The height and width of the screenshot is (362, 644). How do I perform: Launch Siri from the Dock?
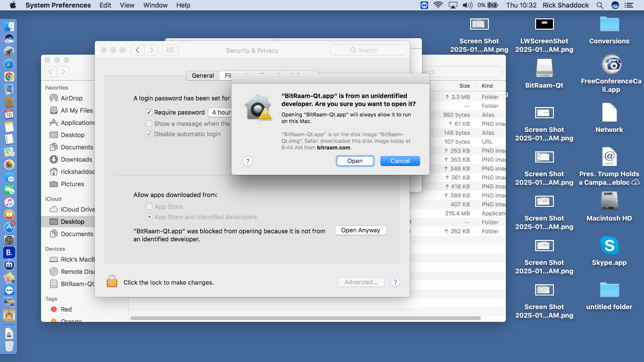click(x=9, y=39)
